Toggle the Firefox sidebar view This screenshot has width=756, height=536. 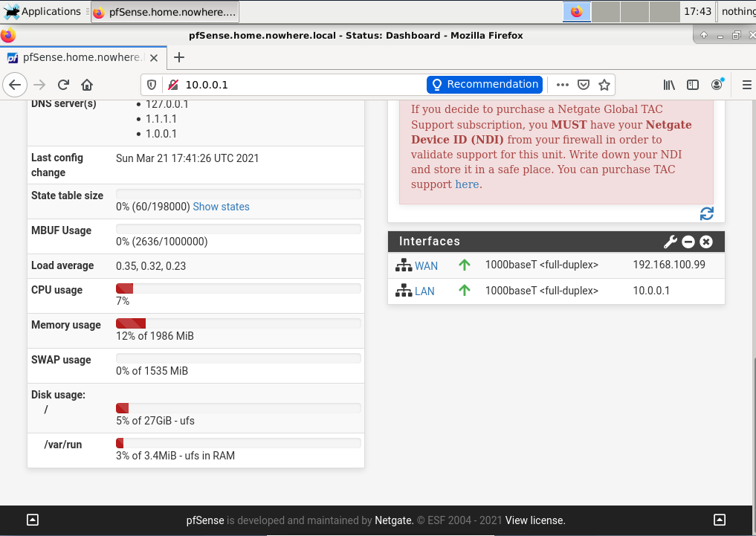point(693,85)
